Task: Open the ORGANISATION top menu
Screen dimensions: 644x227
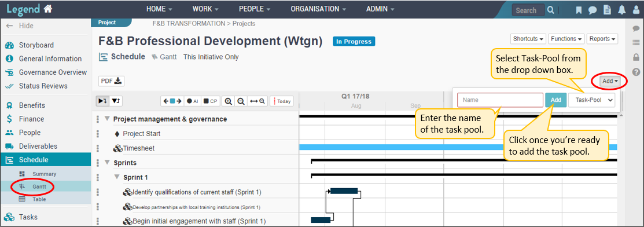Action: pos(318,9)
